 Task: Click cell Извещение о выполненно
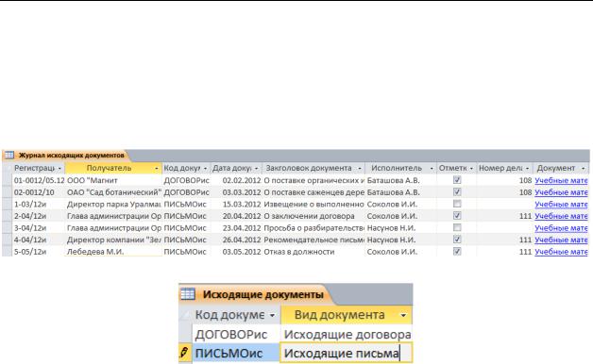coord(313,205)
